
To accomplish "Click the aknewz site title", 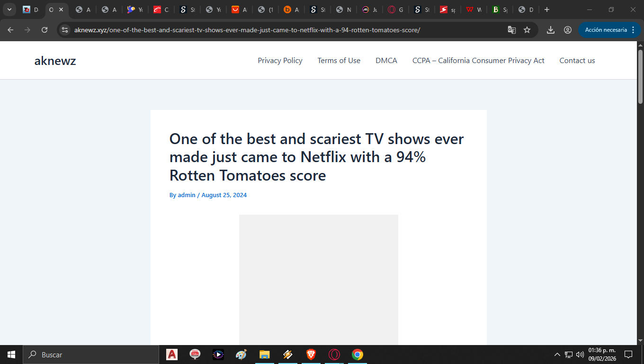I will click(x=55, y=61).
